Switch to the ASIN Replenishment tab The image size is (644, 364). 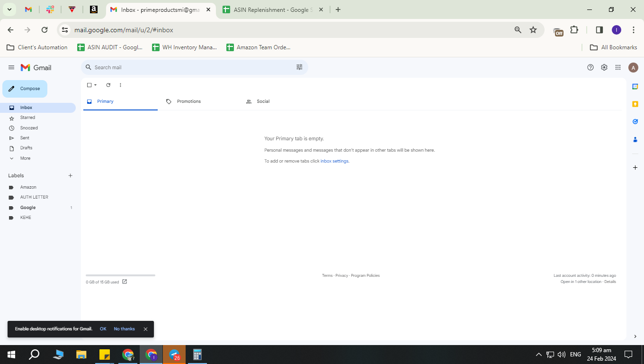tap(273, 9)
